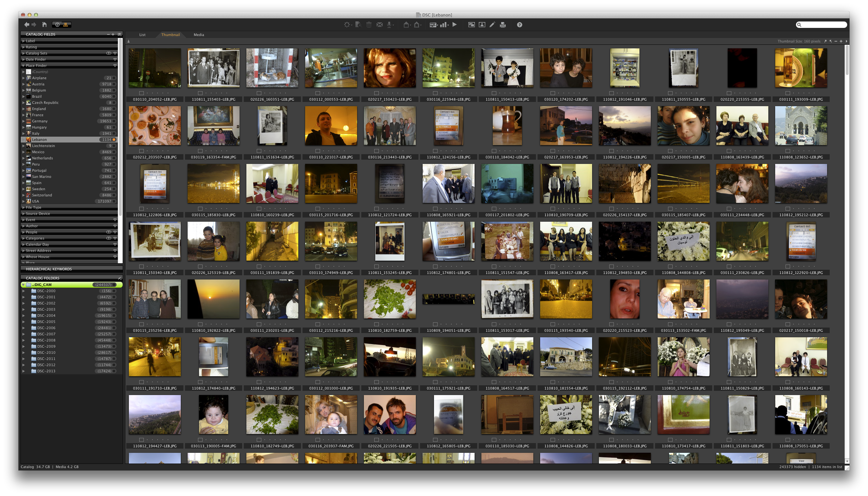The width and height of the screenshot is (868, 496).
Task: Click the bar chart statistics icon
Action: 443,25
